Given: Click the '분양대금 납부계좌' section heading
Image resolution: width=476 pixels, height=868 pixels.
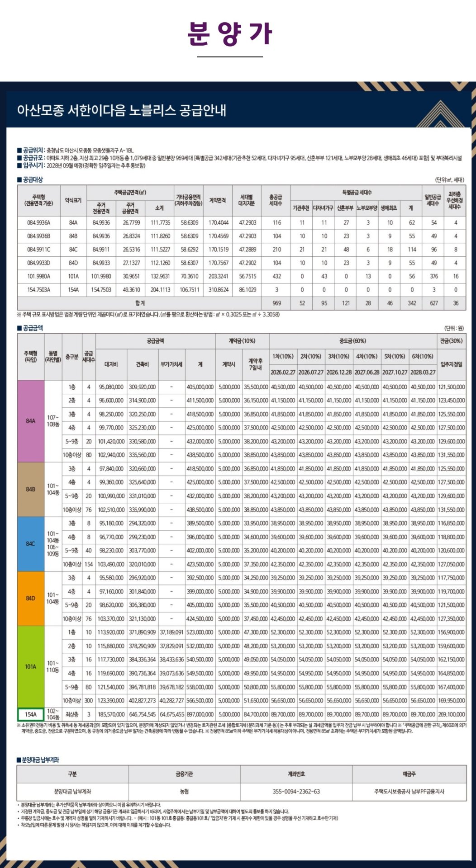Looking at the screenshot, I should point(38,760).
